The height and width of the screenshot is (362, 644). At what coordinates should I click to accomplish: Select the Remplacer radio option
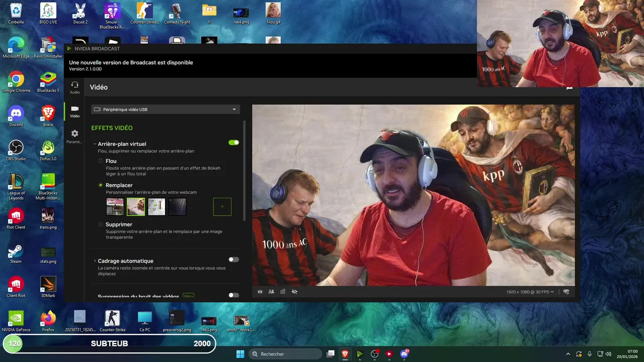click(101, 185)
